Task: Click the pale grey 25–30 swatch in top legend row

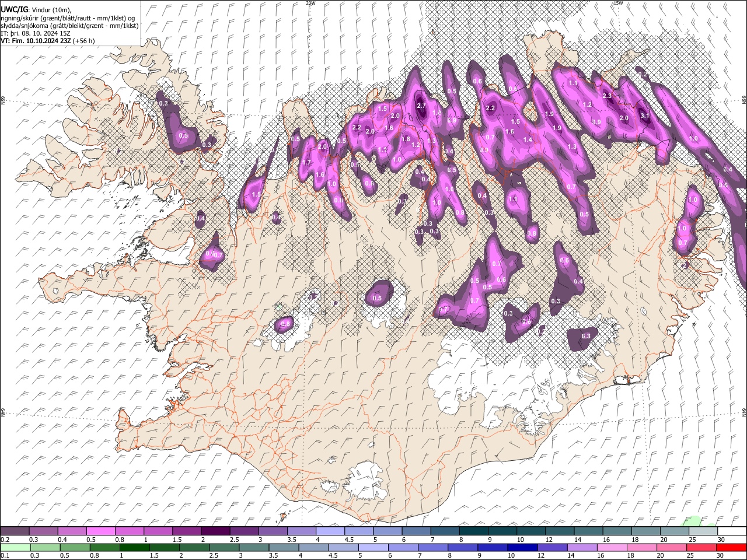Action: [703, 531]
